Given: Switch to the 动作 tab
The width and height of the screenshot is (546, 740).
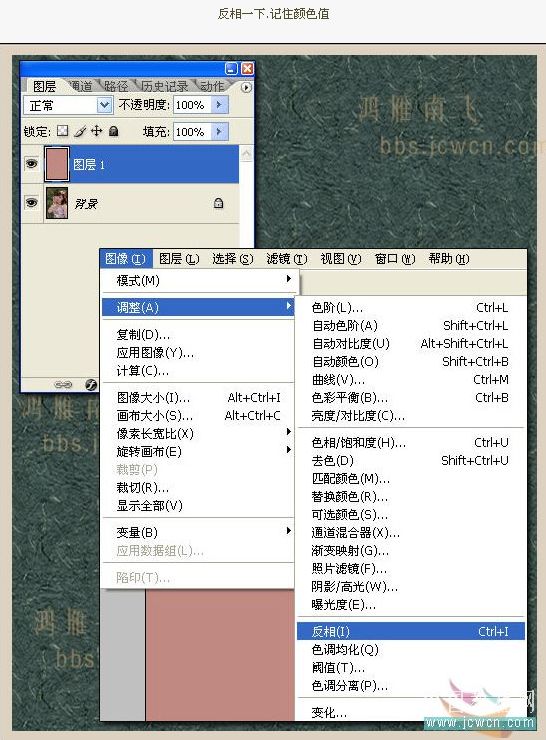Looking at the screenshot, I should click(x=212, y=86).
